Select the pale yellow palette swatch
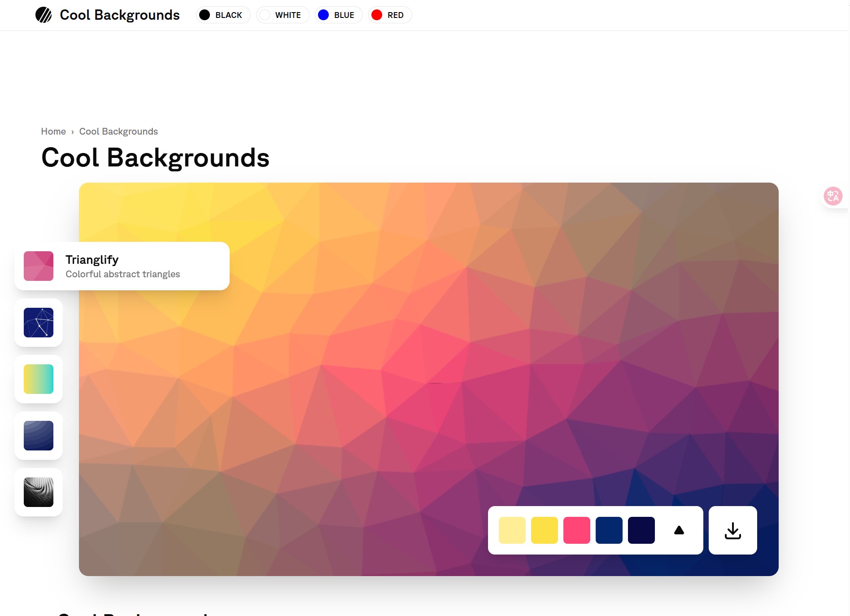 [x=512, y=530]
